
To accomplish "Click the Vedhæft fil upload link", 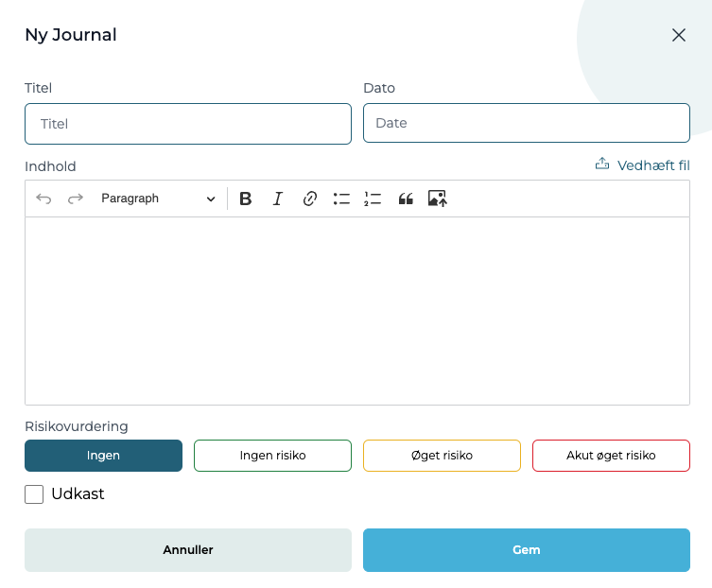I will [x=643, y=165].
